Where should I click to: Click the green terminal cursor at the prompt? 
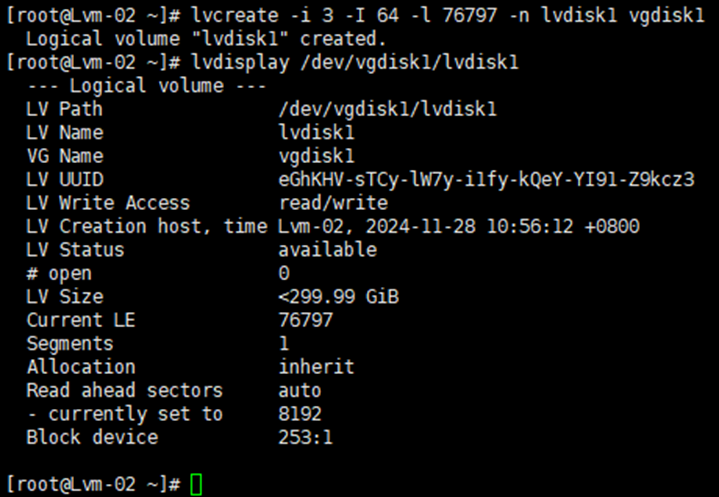pos(196,484)
